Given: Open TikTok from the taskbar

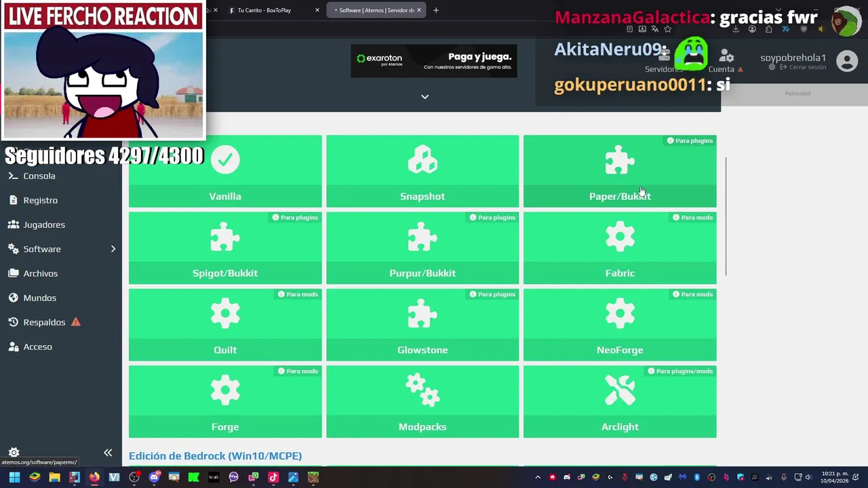Looking at the screenshot, I should (273, 477).
